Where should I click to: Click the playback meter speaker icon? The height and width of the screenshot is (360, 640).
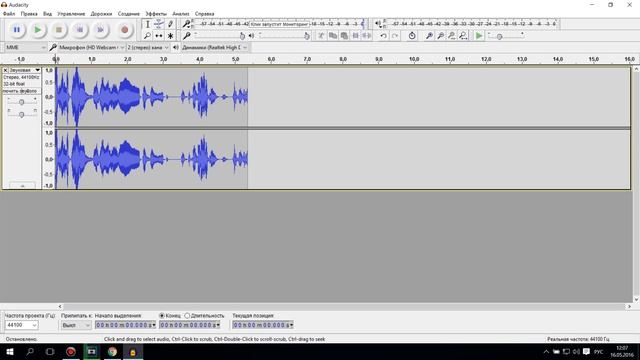378,24
